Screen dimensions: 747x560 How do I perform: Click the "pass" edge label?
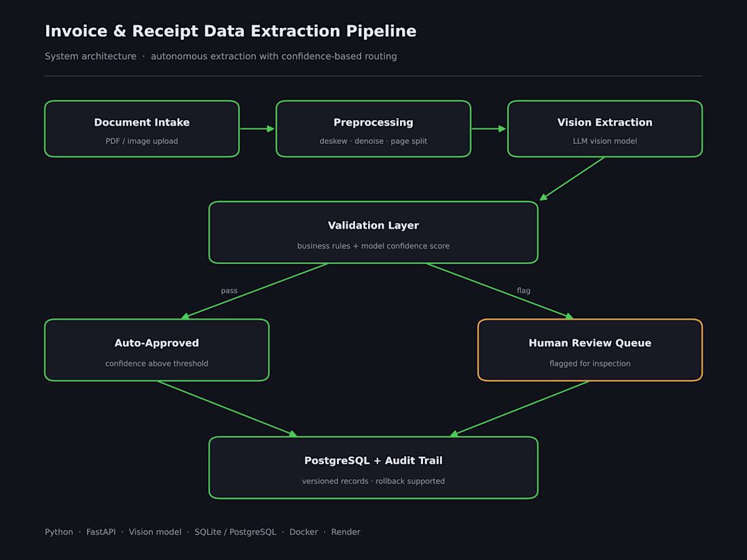click(x=229, y=291)
